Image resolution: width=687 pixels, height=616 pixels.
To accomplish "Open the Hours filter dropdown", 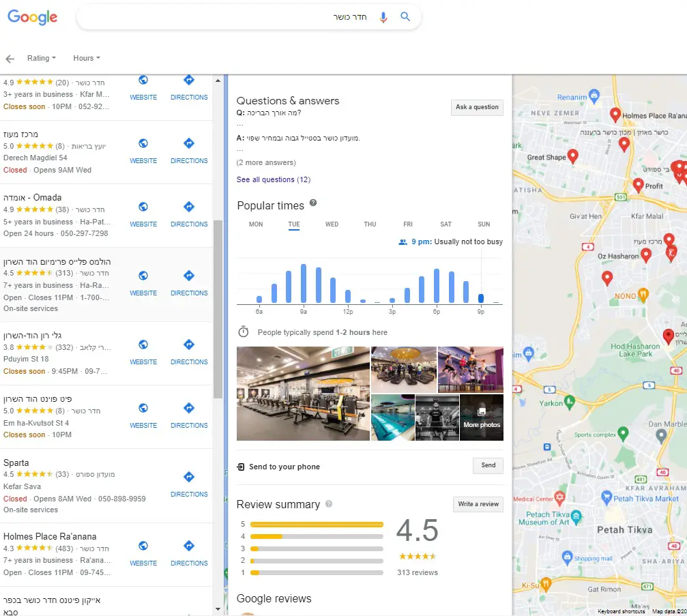I will pyautogui.click(x=87, y=58).
